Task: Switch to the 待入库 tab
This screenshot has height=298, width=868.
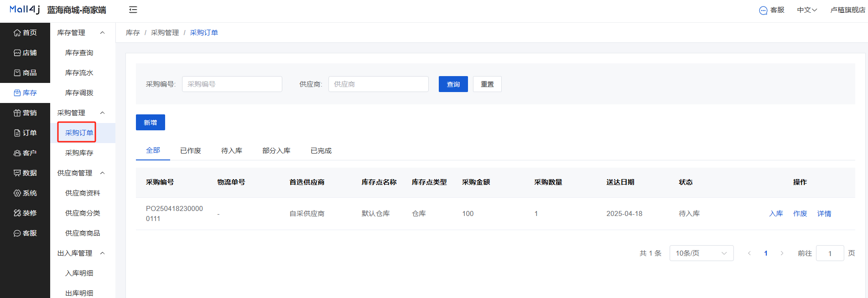Action: coord(232,151)
